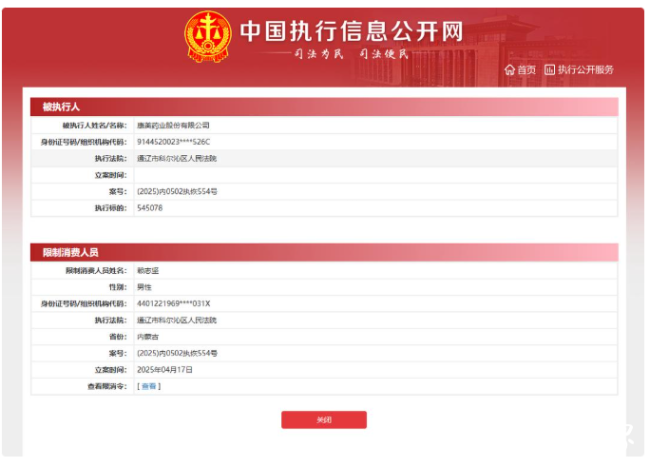The width and height of the screenshot is (650, 467).
Task: Click the 执行公开服务 chart icon
Action: point(549,70)
